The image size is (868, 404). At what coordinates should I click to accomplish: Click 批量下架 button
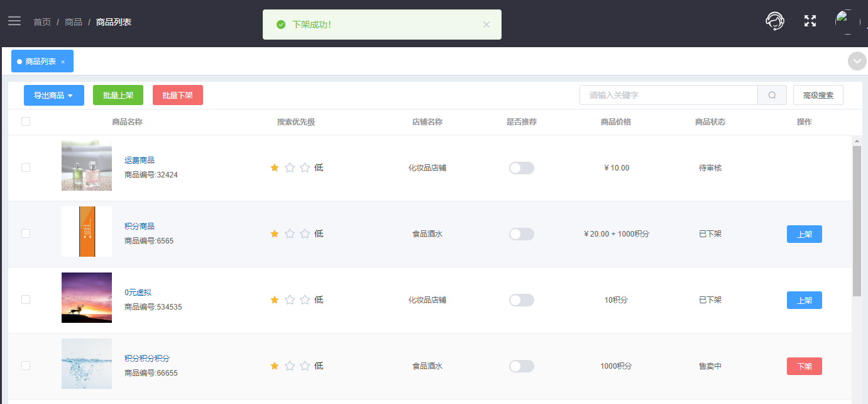[178, 96]
